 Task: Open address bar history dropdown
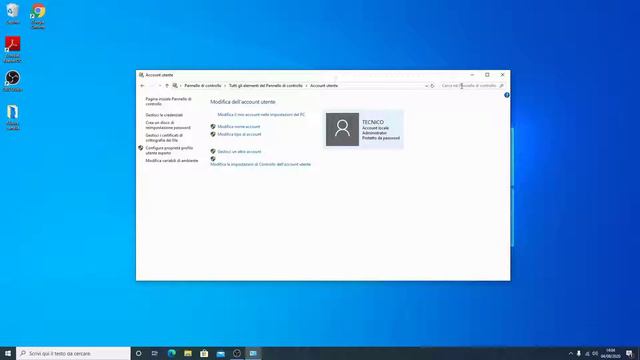pyautogui.click(x=426, y=86)
